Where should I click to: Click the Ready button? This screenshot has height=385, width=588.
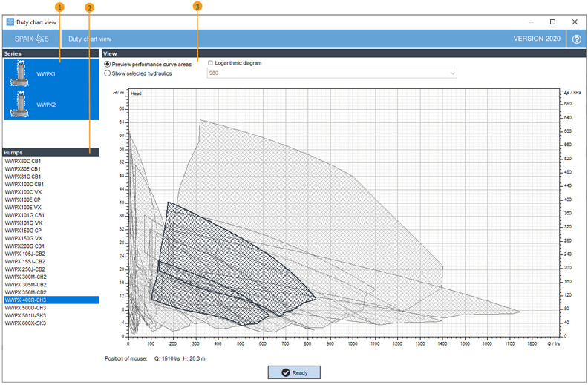coord(294,372)
